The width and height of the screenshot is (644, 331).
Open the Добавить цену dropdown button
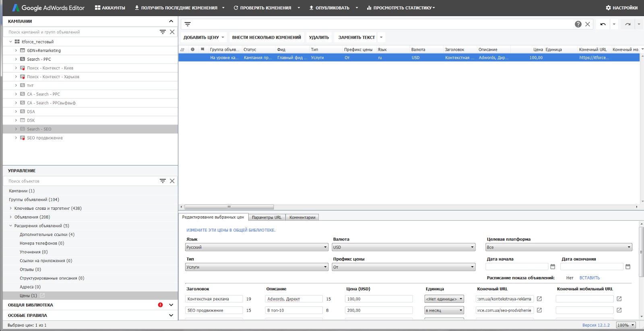click(x=204, y=37)
